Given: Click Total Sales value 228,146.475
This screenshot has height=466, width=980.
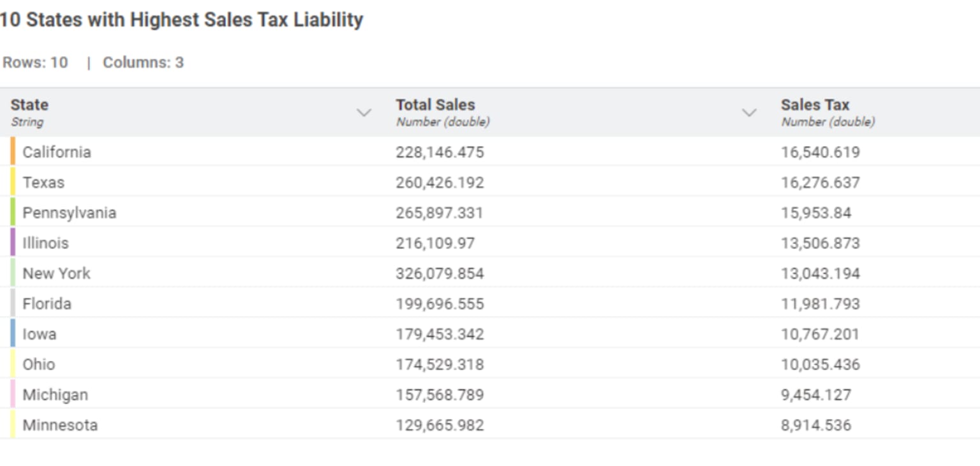Looking at the screenshot, I should pyautogui.click(x=440, y=152).
